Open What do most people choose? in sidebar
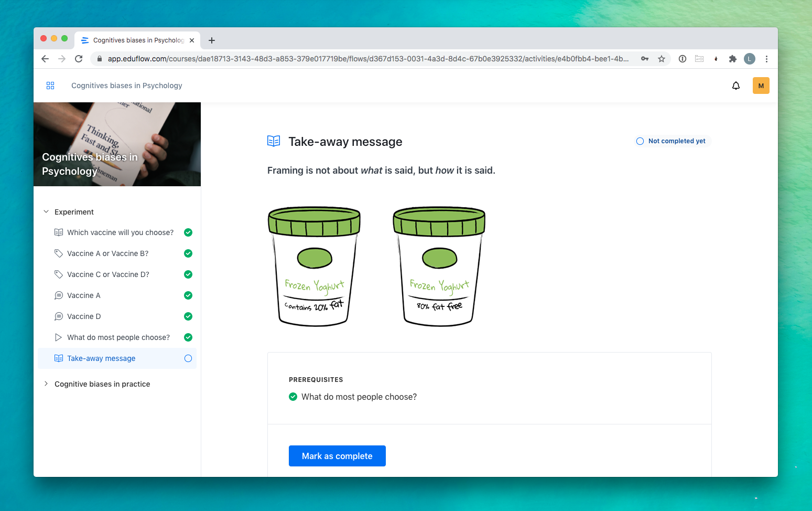812x511 pixels. [x=118, y=337]
